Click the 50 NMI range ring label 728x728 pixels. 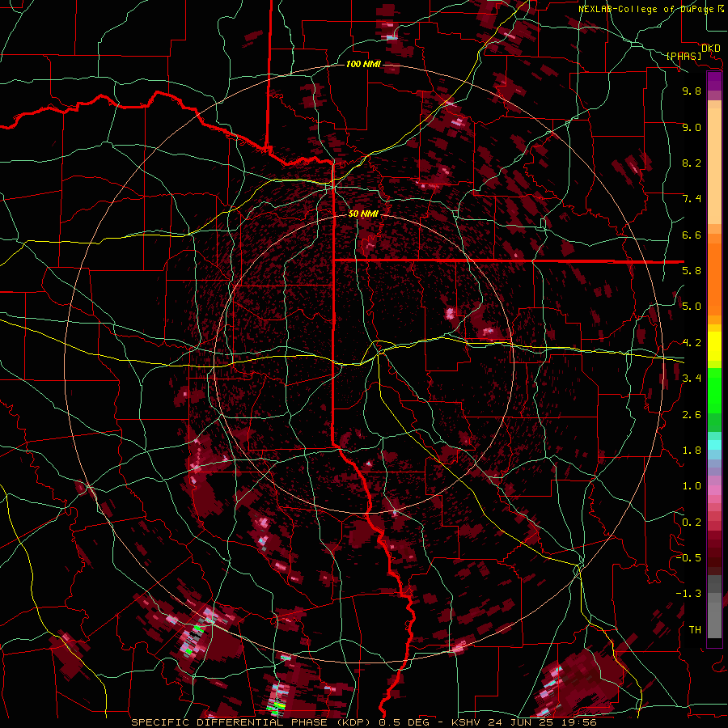pyautogui.click(x=363, y=214)
